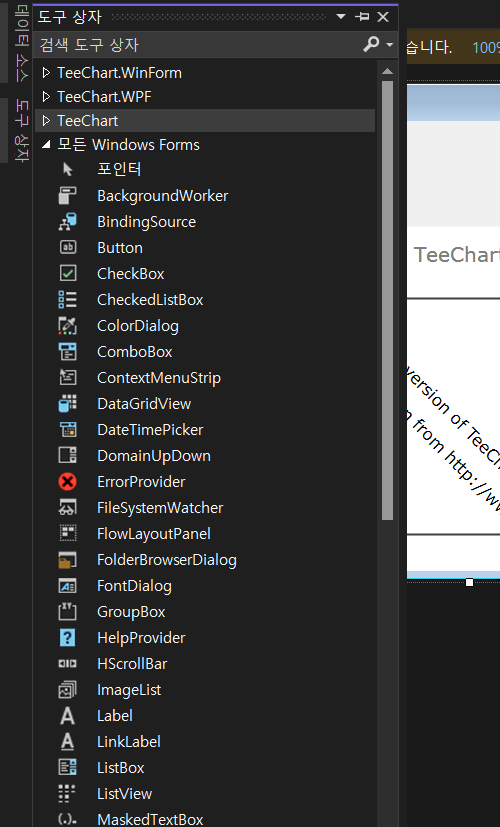Click the DomainUpDown icon

[x=68, y=455]
